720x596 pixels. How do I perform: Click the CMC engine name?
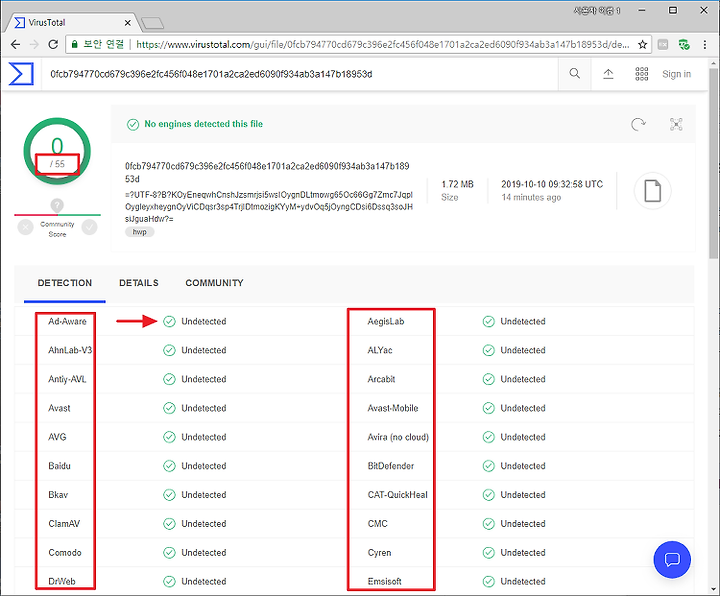(377, 524)
